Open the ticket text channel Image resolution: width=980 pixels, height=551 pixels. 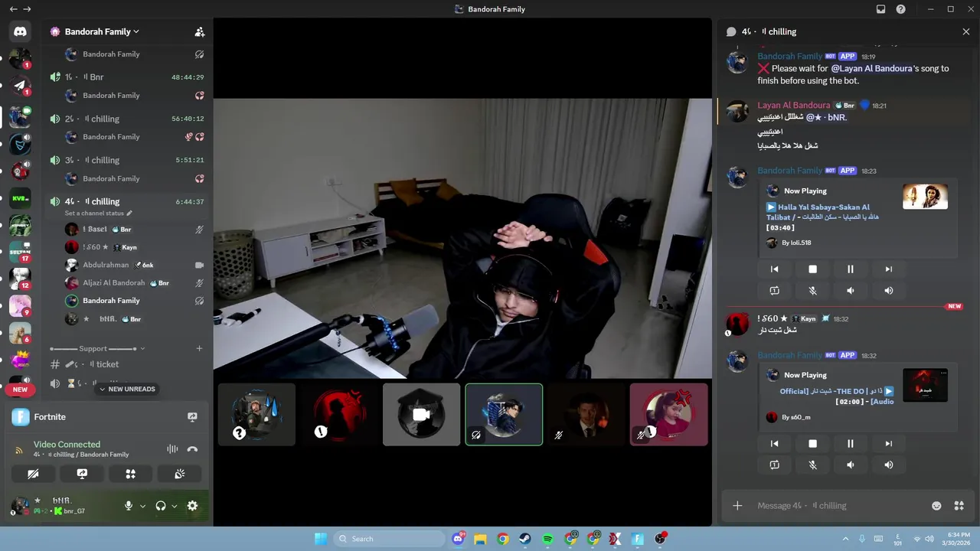126,364
